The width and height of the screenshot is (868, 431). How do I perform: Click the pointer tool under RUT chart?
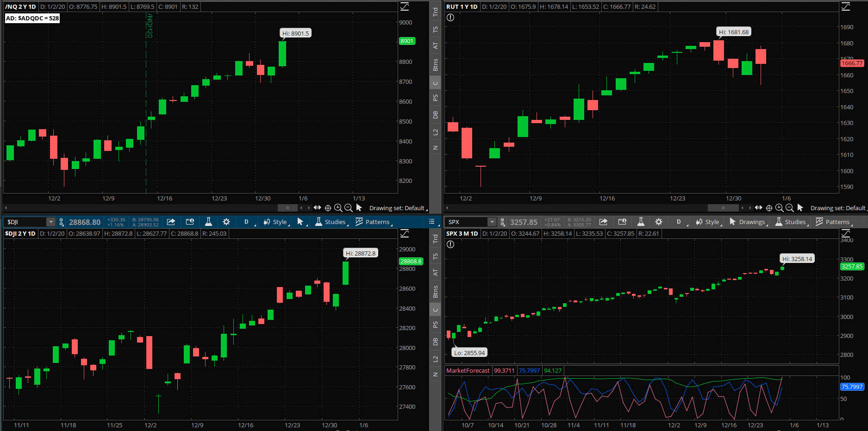800,208
